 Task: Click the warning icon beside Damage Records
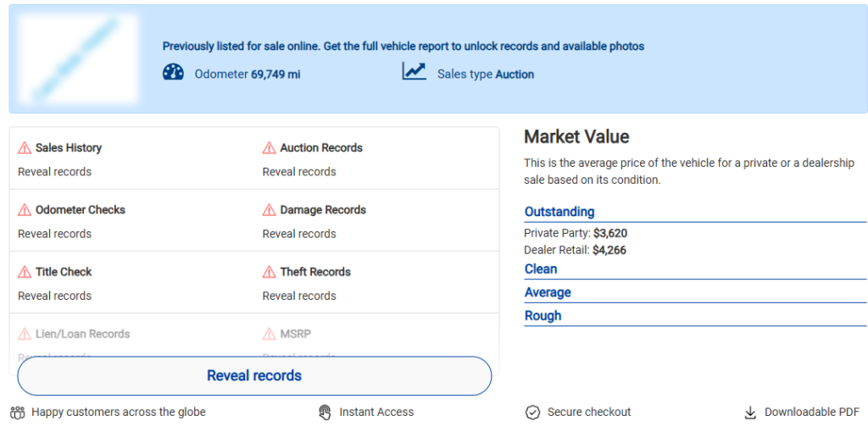click(x=269, y=209)
